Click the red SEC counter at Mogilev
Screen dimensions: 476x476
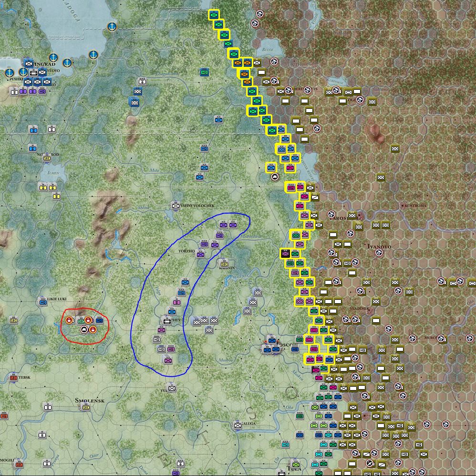click(19, 464)
